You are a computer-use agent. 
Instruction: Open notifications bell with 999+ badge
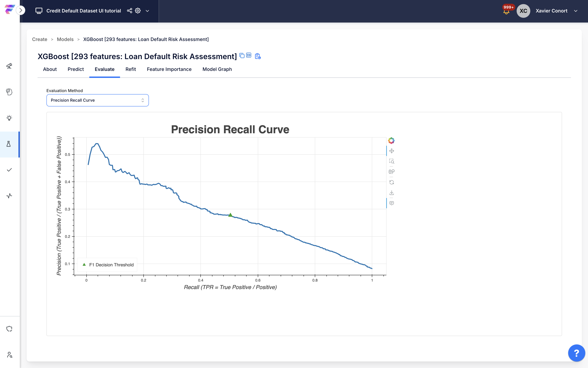[506, 11]
